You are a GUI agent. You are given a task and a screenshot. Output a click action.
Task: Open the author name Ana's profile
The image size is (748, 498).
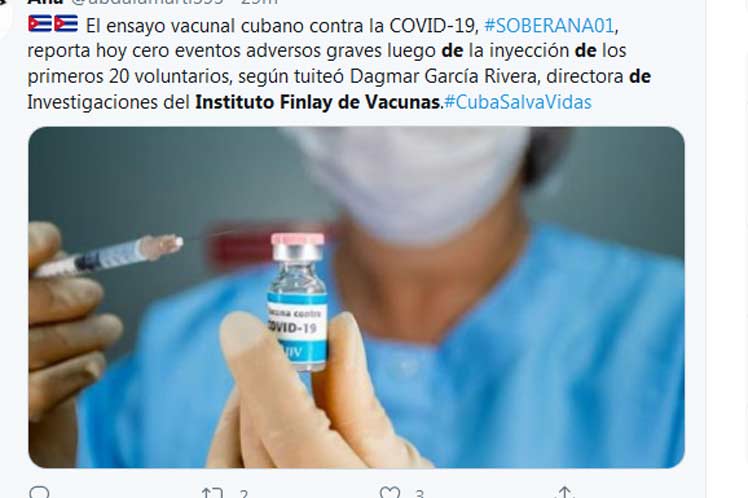click(45, 2)
